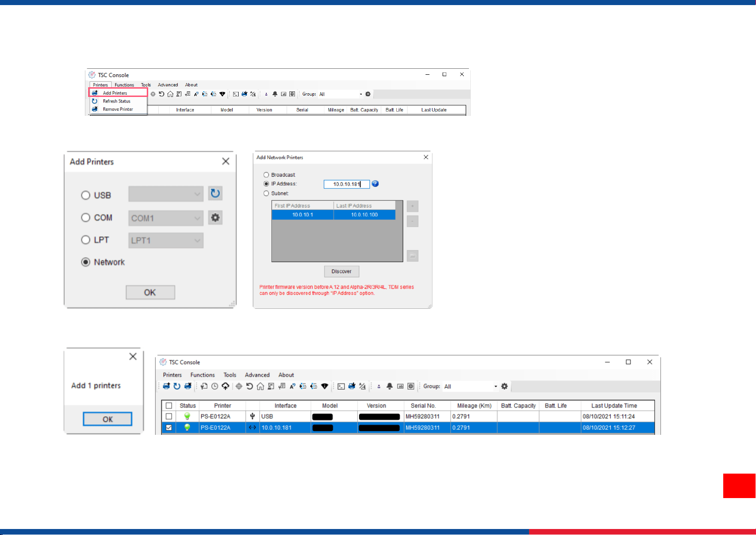The height and width of the screenshot is (535, 756).
Task: Click OK in the Add Printers dialog
Action: pyautogui.click(x=150, y=292)
